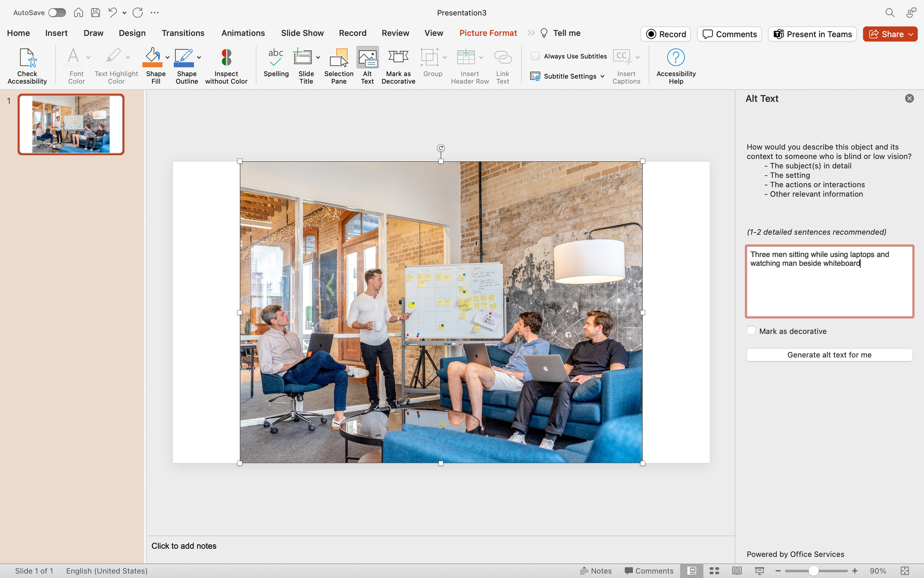The height and width of the screenshot is (578, 924).
Task: Select the Alt Text ribbon icon
Action: pos(367,66)
